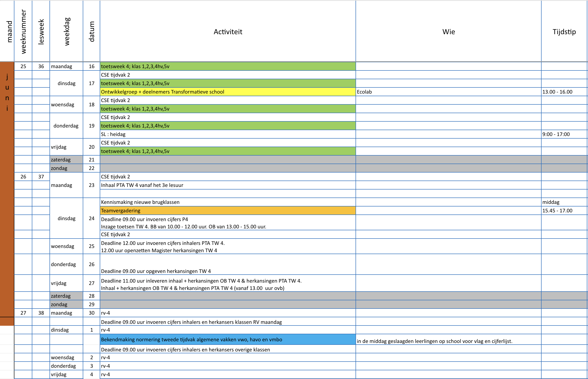The image size is (588, 379).
Task: Select 'rv-4' cell on maandag 30
Action: 228,313
